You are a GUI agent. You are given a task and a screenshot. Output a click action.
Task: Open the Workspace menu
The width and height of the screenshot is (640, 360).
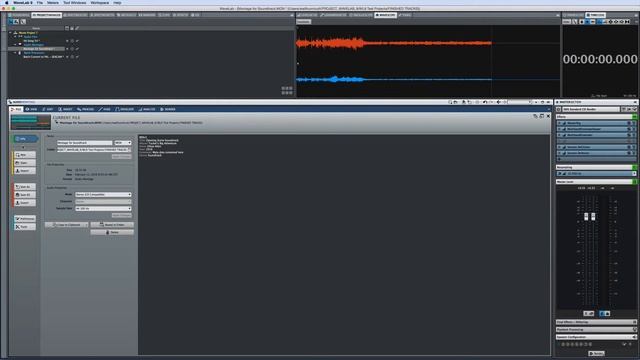coord(100,2)
